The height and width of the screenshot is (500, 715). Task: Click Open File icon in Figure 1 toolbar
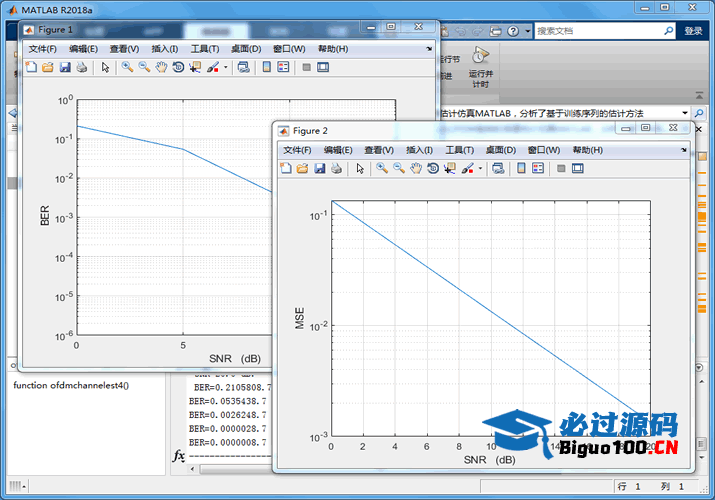[47, 67]
